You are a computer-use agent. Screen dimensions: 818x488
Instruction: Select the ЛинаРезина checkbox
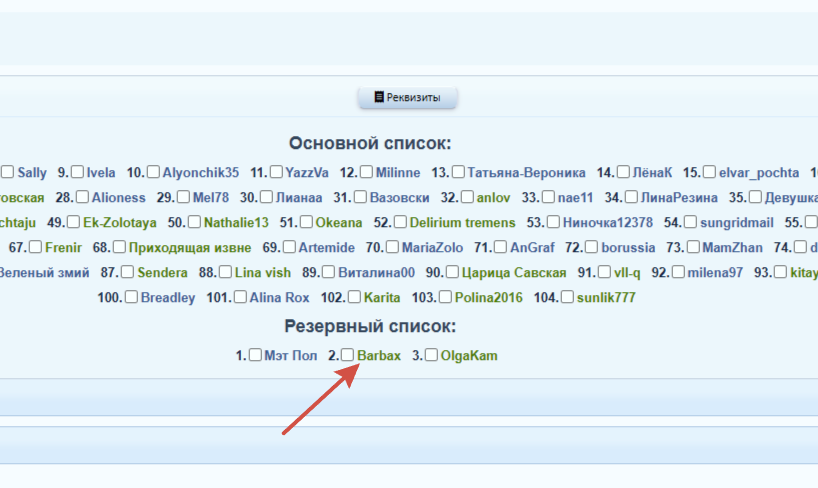pyautogui.click(x=631, y=197)
